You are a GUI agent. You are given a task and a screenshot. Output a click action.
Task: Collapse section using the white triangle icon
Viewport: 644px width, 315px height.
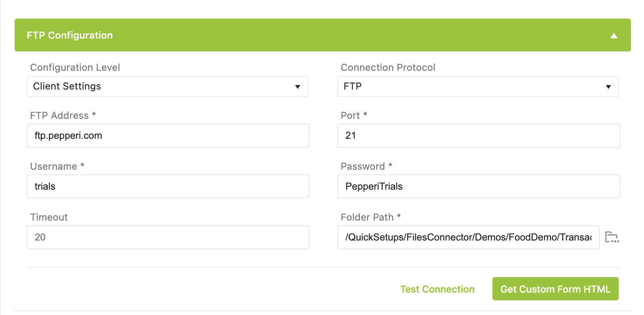tap(614, 36)
